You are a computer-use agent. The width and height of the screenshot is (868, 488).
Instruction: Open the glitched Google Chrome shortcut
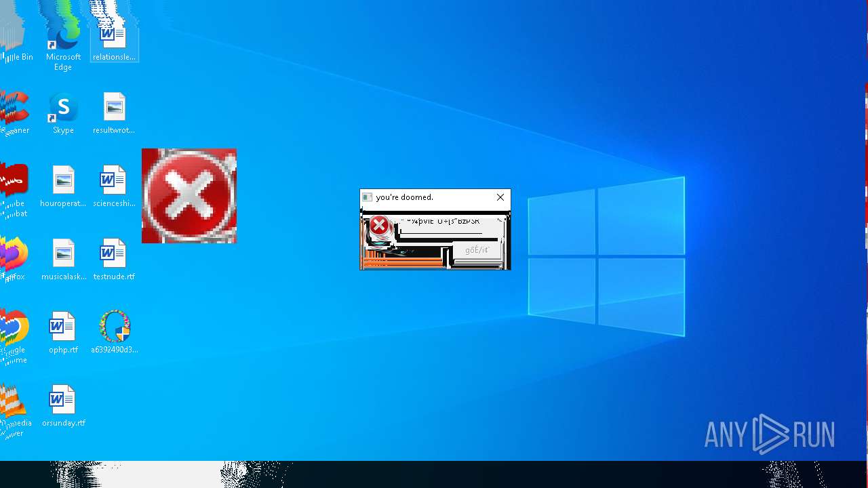click(x=15, y=336)
